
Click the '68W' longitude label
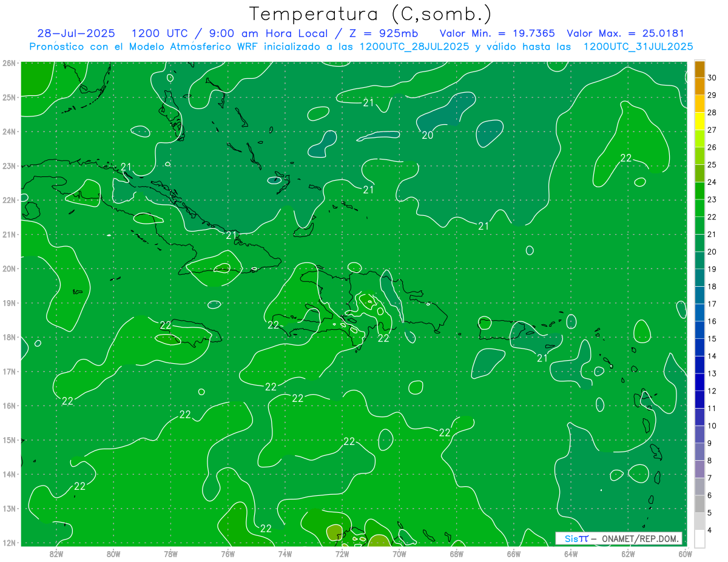click(x=457, y=553)
